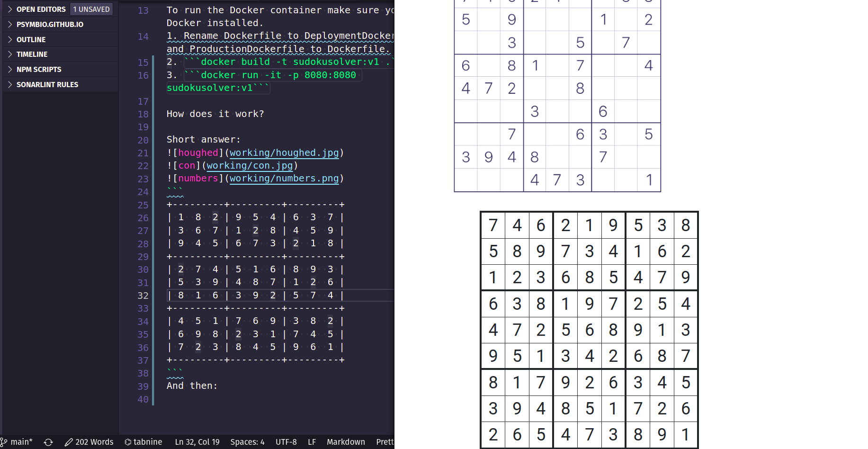Change the Markdown language mode
Viewport: 868px width, 449px height.
(x=346, y=442)
